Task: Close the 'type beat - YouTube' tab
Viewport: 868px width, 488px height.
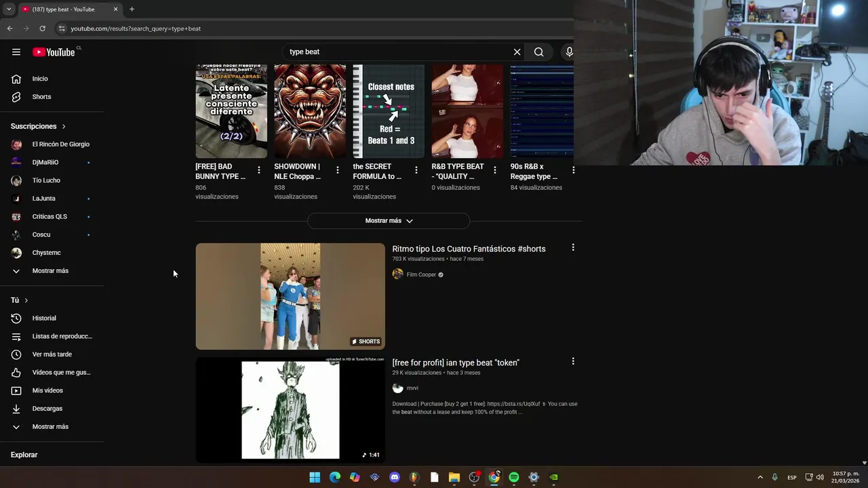Action: pos(115,9)
